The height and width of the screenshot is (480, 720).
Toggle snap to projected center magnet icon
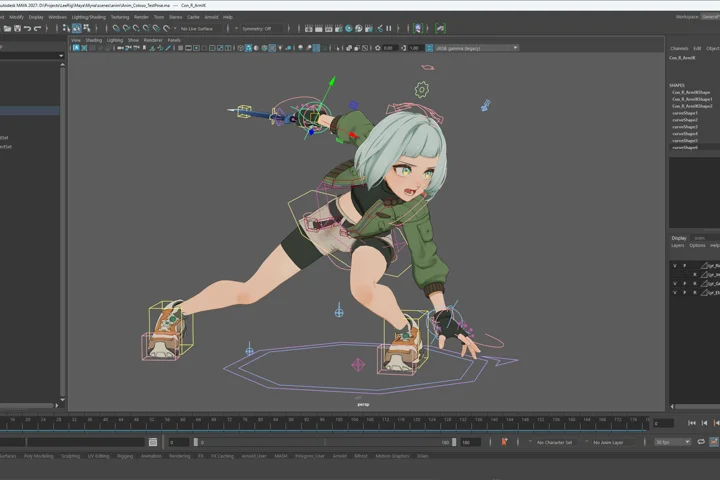pyautogui.click(x=146, y=28)
